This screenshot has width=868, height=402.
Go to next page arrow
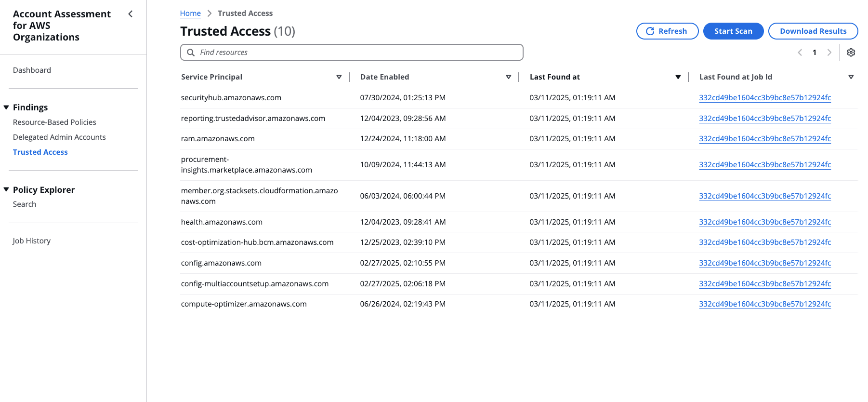[x=829, y=53]
